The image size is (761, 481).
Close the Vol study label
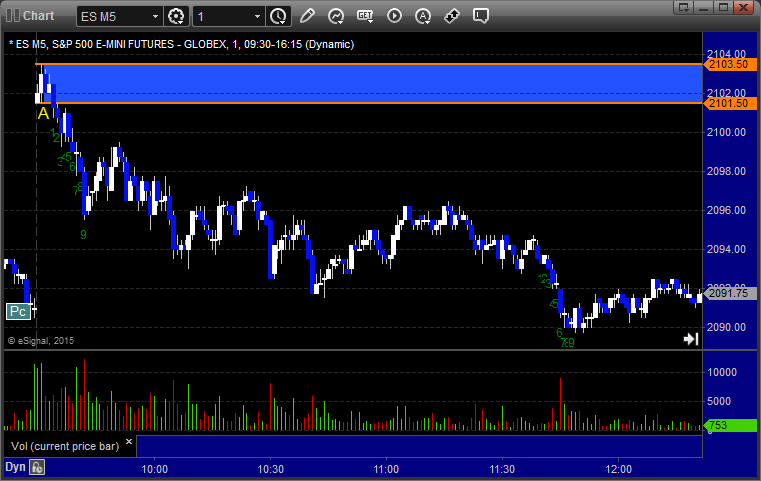129,442
